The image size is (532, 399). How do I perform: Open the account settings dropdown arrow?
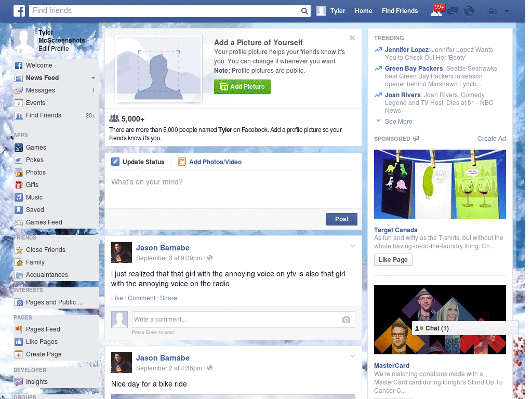point(507,11)
